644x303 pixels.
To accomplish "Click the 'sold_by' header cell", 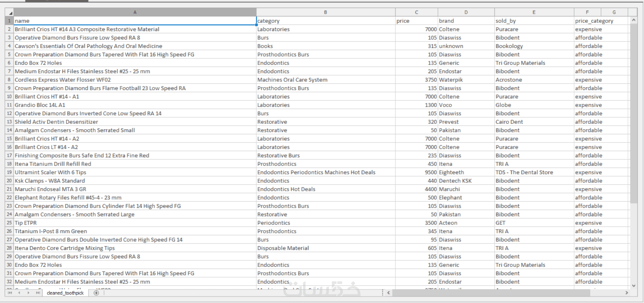I will click(x=534, y=21).
